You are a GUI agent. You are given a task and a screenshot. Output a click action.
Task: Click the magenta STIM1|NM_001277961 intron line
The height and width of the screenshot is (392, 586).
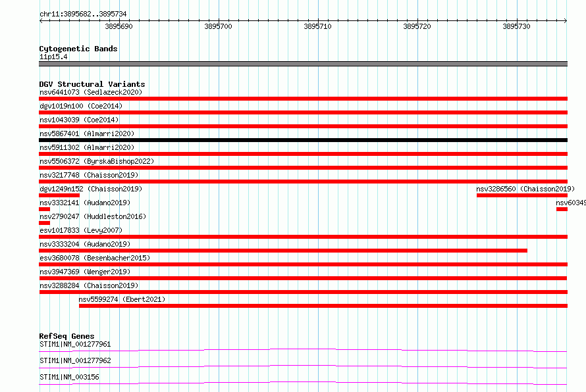[303, 350]
